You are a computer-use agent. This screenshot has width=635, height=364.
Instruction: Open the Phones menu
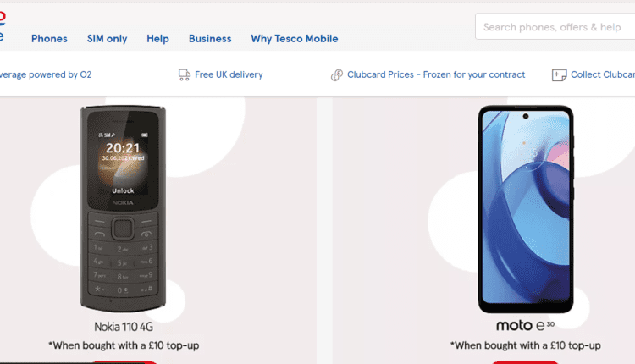(49, 39)
